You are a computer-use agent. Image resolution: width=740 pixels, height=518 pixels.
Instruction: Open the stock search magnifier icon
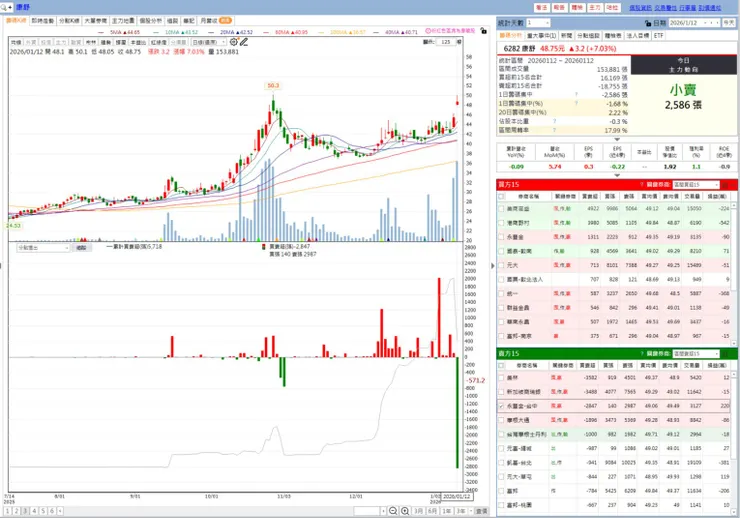(4, 7)
